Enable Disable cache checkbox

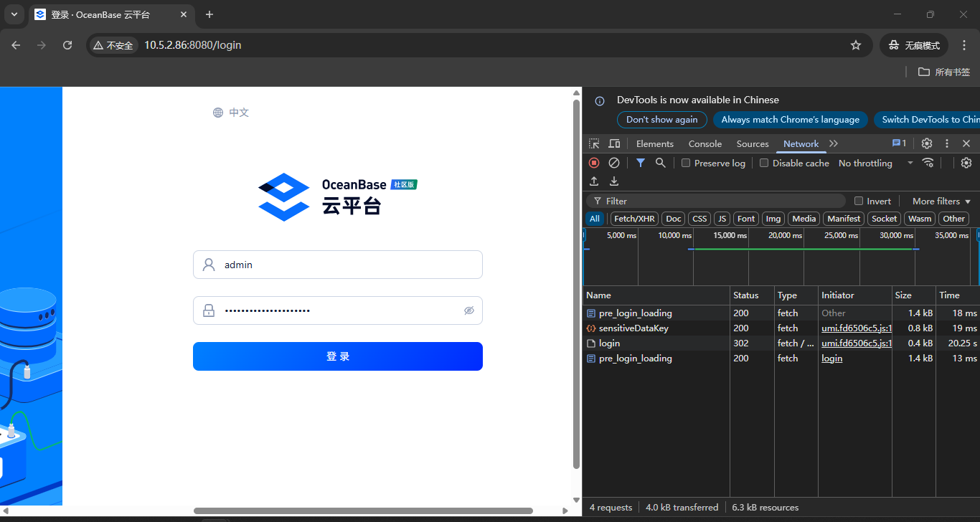pyautogui.click(x=764, y=163)
